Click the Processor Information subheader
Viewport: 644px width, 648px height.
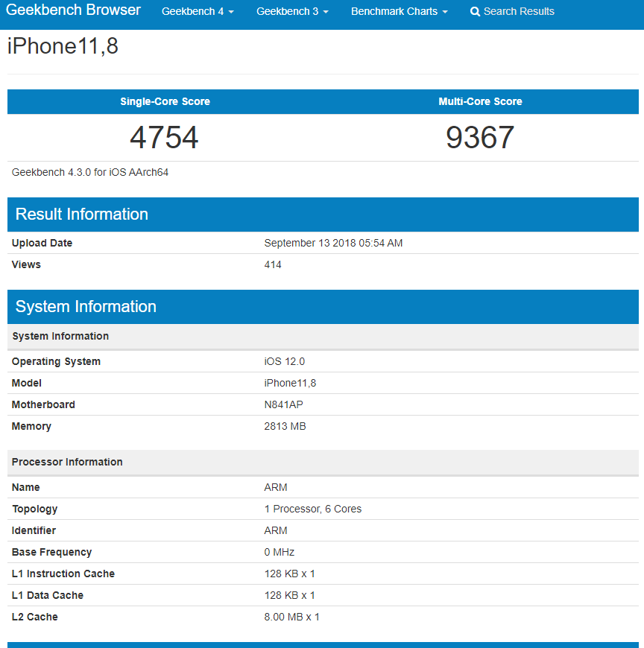[x=323, y=462]
